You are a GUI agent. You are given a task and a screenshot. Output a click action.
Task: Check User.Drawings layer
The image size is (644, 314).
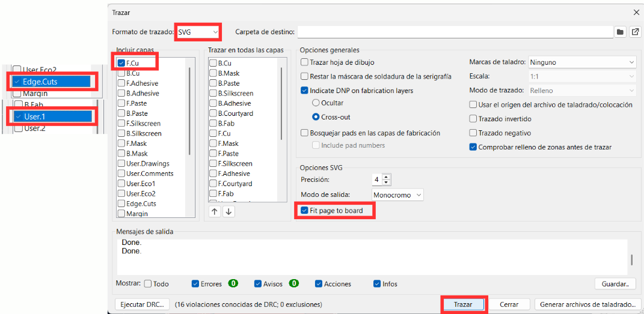[x=121, y=163]
